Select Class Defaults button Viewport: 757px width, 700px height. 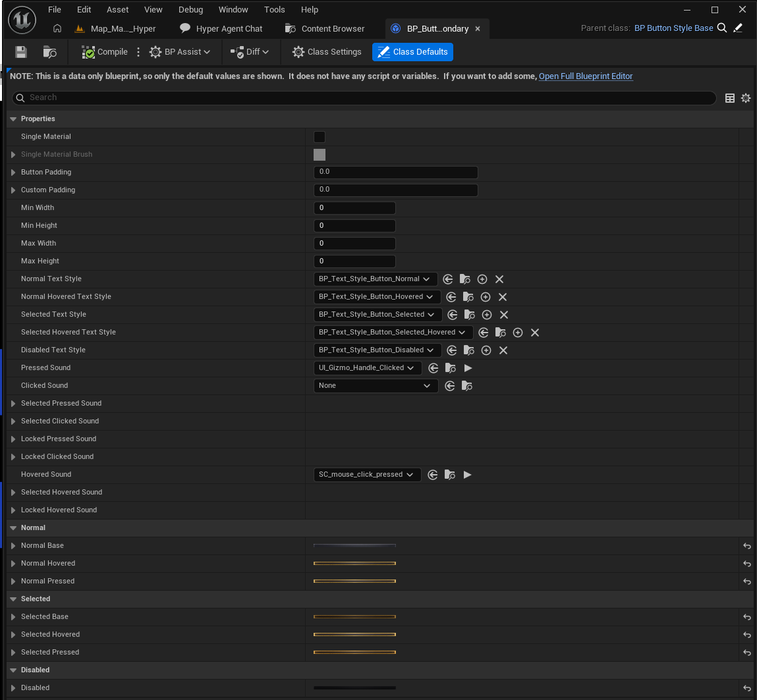413,52
